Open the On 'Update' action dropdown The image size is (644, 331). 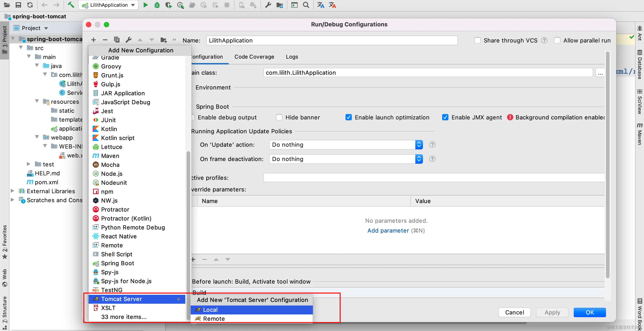[346, 145]
